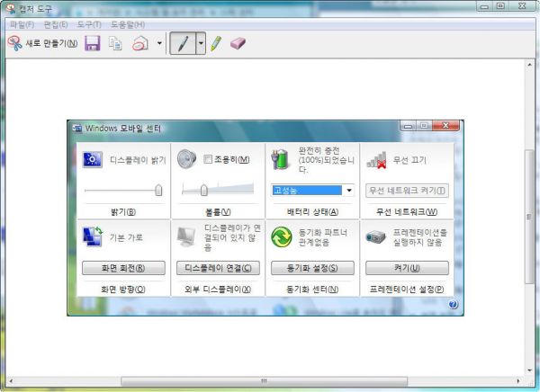Click the 디스플레이 연결(C) button
The image size is (540, 392).
(x=218, y=268)
